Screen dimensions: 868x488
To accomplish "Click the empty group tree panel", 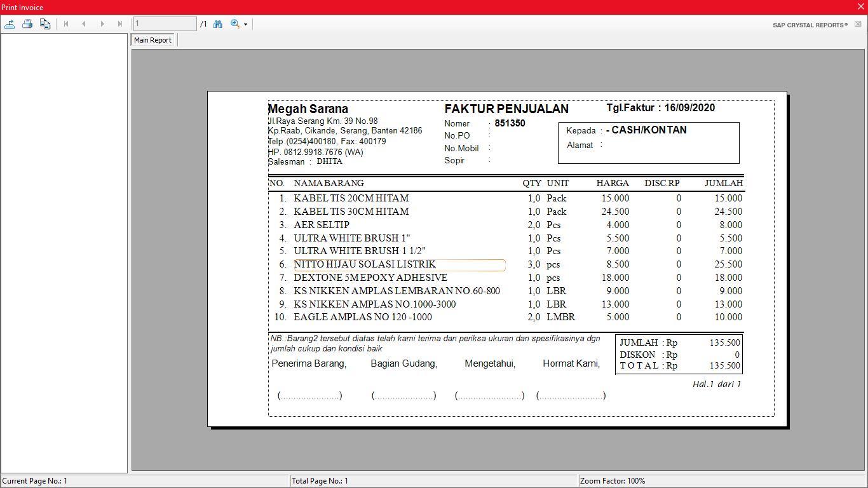I will coord(64,253).
